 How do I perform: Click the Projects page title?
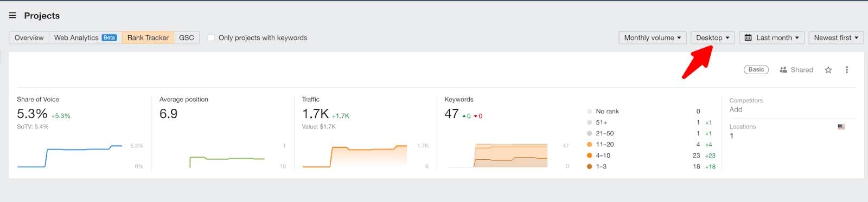point(42,16)
